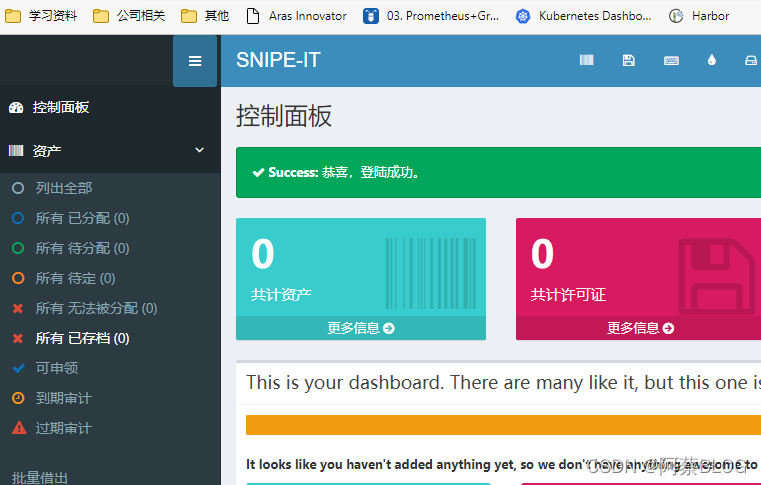Click 'It looks like you haven't added' text
The height and width of the screenshot is (485, 761).
(503, 465)
